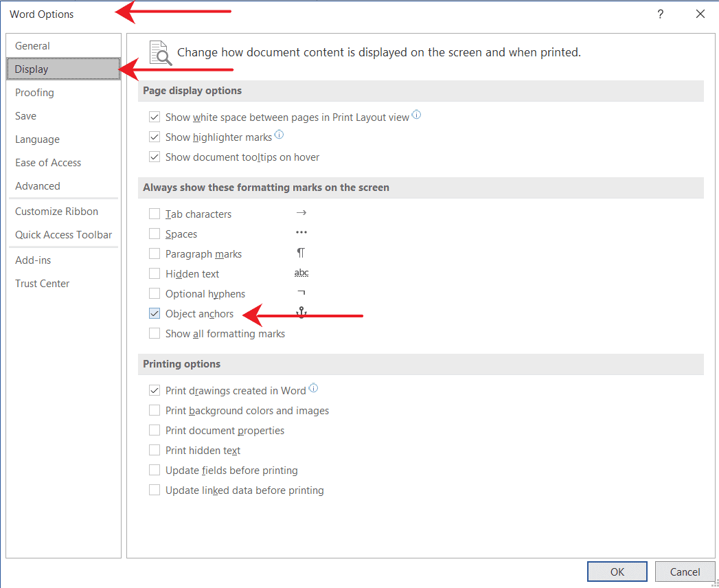Open the Trust Center category
719x588 pixels.
click(x=63, y=284)
